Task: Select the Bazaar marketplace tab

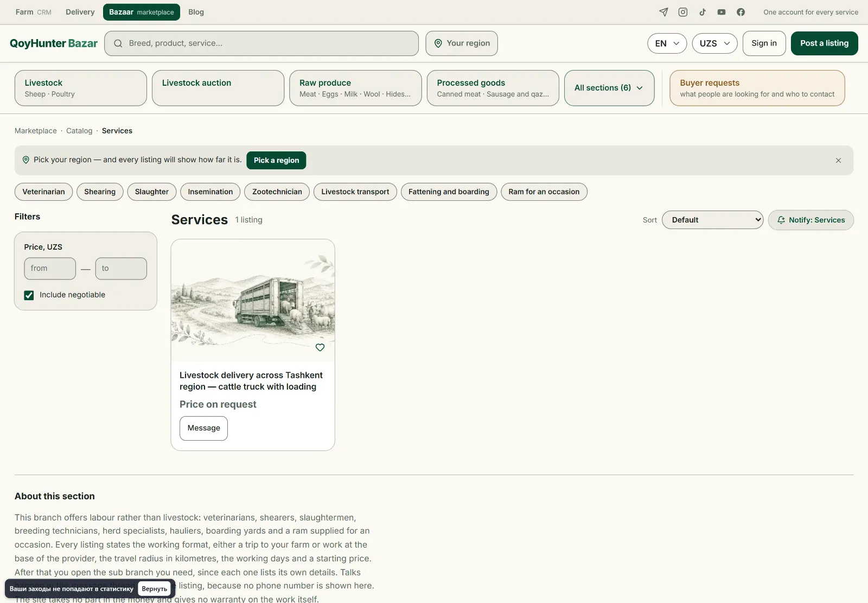Action: pos(142,12)
